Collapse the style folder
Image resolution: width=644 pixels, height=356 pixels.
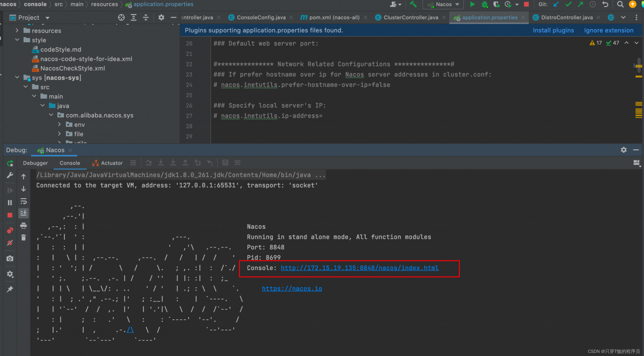coord(17,40)
